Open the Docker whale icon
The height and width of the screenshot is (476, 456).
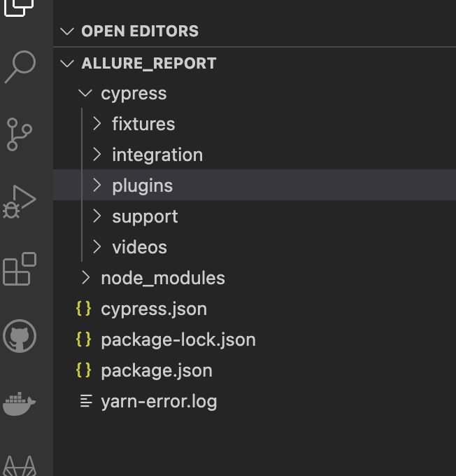pyautogui.click(x=20, y=403)
